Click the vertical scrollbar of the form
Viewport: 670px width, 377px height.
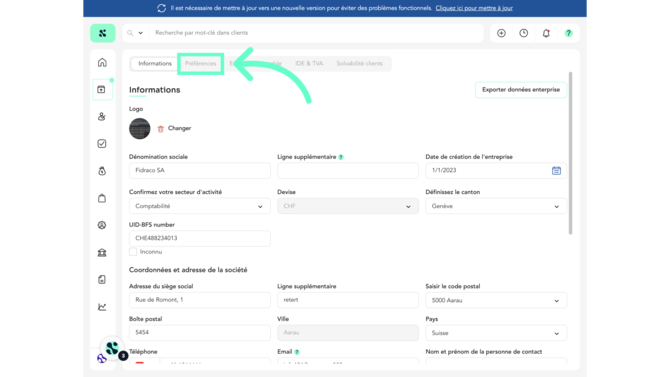click(570, 153)
